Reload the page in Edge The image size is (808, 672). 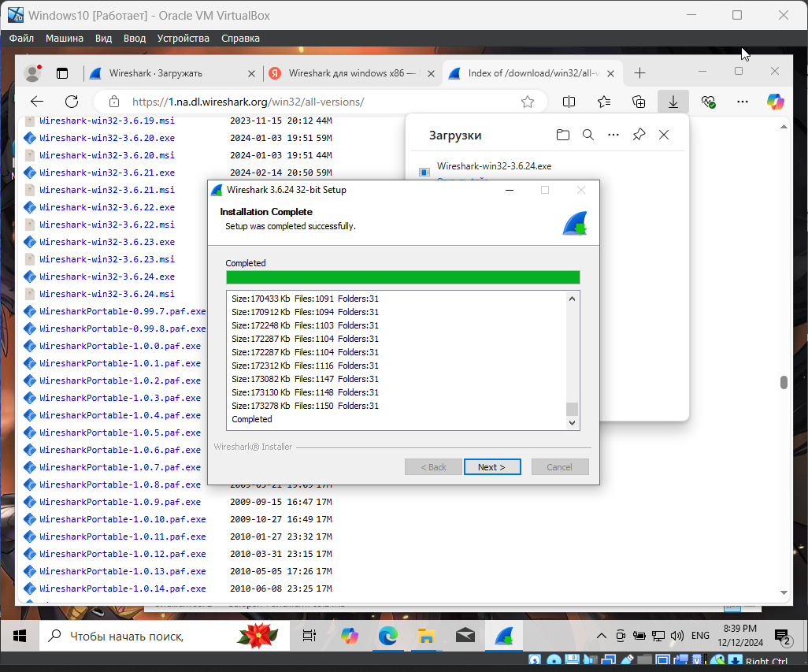pos(72,102)
